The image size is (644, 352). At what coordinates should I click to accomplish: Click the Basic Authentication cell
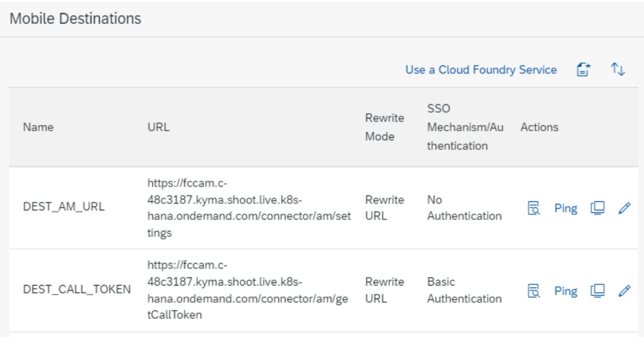(x=464, y=290)
